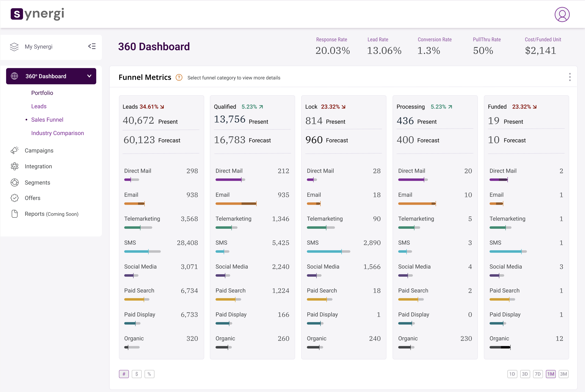
Task: Click the Offers badge checkmark icon
Action: coord(15,198)
